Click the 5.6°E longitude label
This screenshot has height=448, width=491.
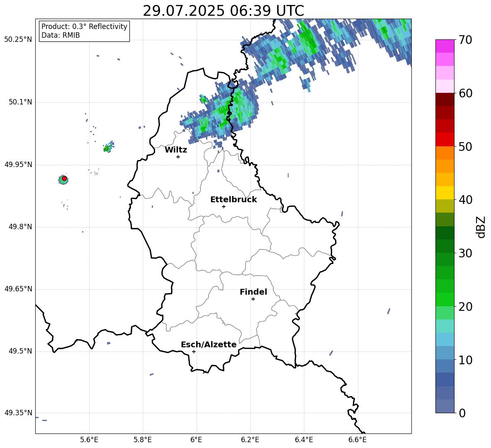tap(89, 440)
